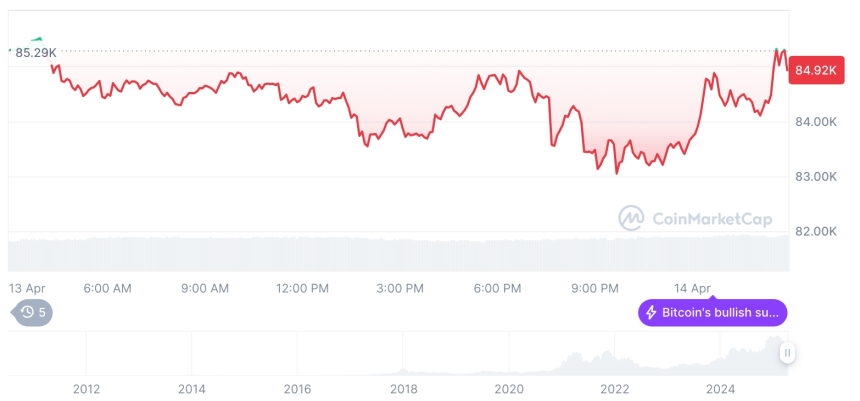Click the 12:00 PM time label
Image resolution: width=860 pixels, height=401 pixels.
click(x=302, y=288)
